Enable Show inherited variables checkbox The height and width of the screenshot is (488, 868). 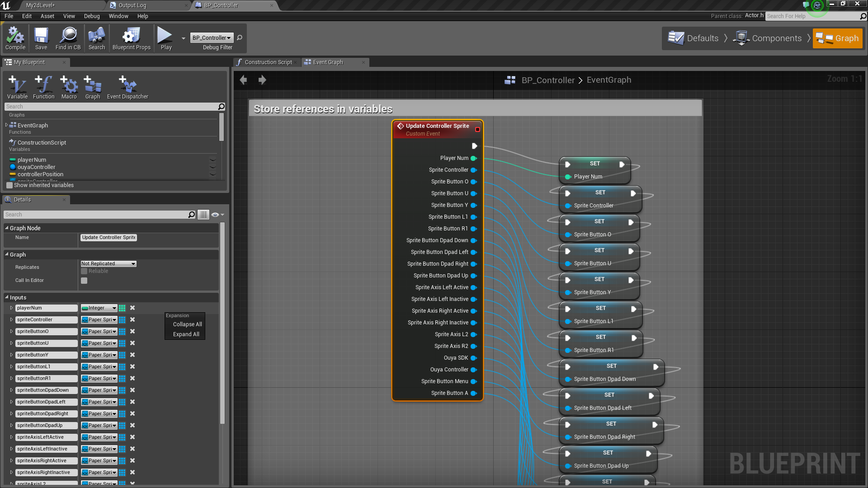9,185
